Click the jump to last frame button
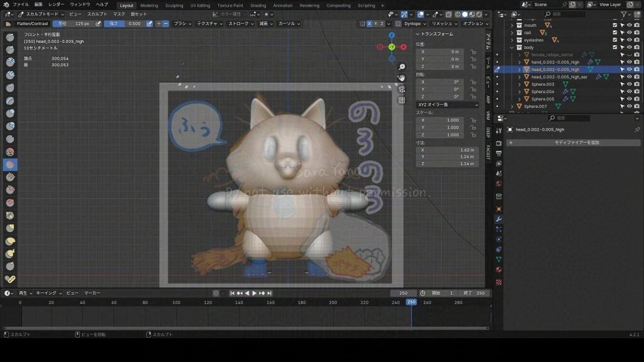The width and height of the screenshot is (644, 362). tap(270, 293)
